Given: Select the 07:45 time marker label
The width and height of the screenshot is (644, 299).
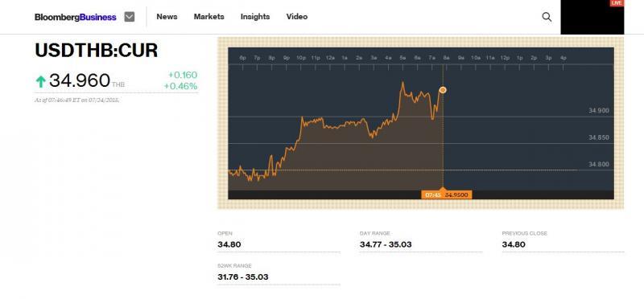Looking at the screenshot, I should click(x=433, y=195).
